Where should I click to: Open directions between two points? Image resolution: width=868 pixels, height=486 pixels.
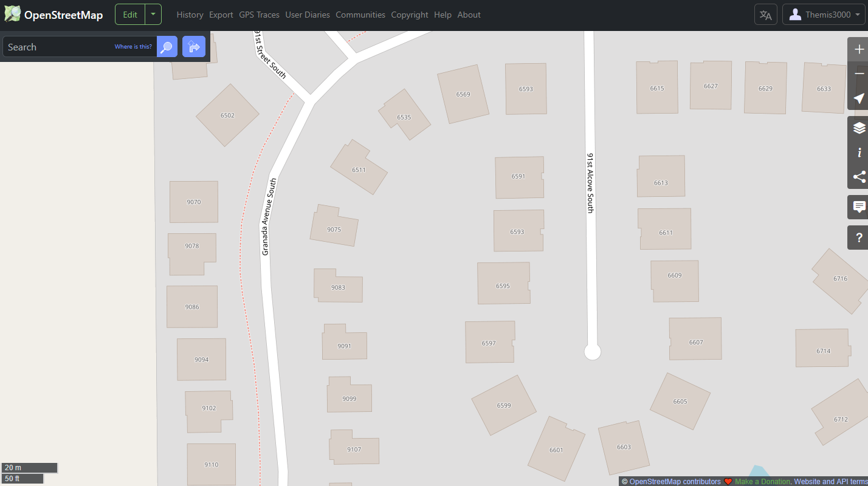click(x=194, y=47)
